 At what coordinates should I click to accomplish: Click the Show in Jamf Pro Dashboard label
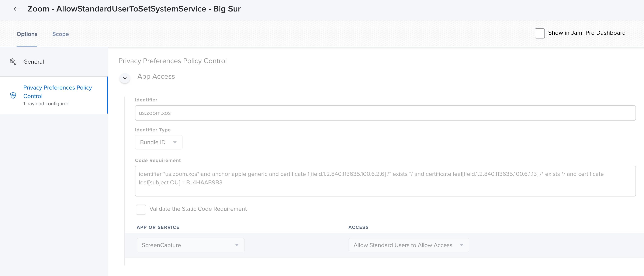pyautogui.click(x=587, y=33)
